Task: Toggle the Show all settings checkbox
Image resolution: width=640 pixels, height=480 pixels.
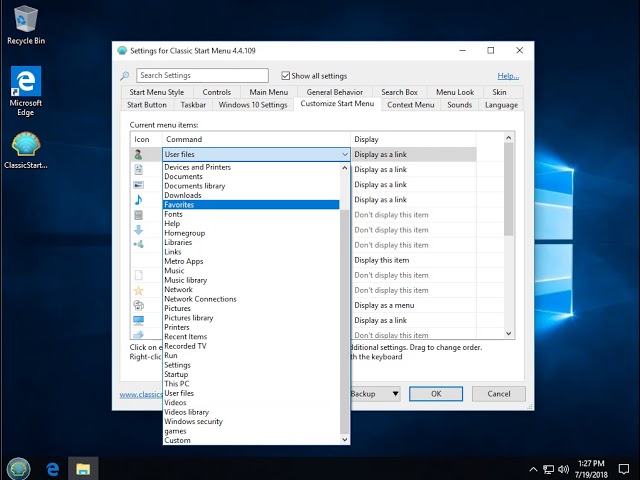Action: click(x=285, y=76)
